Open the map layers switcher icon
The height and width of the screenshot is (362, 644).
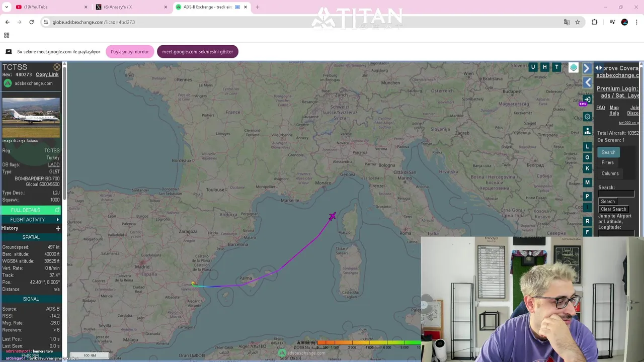[574, 67]
